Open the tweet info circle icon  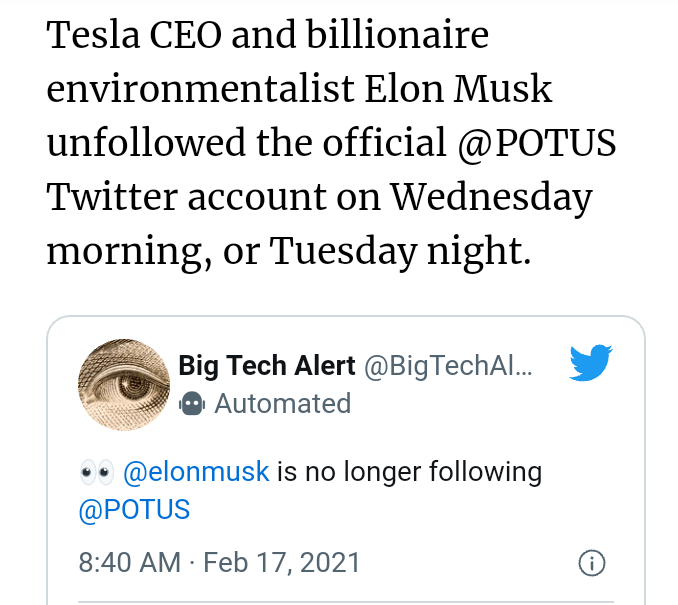click(591, 563)
